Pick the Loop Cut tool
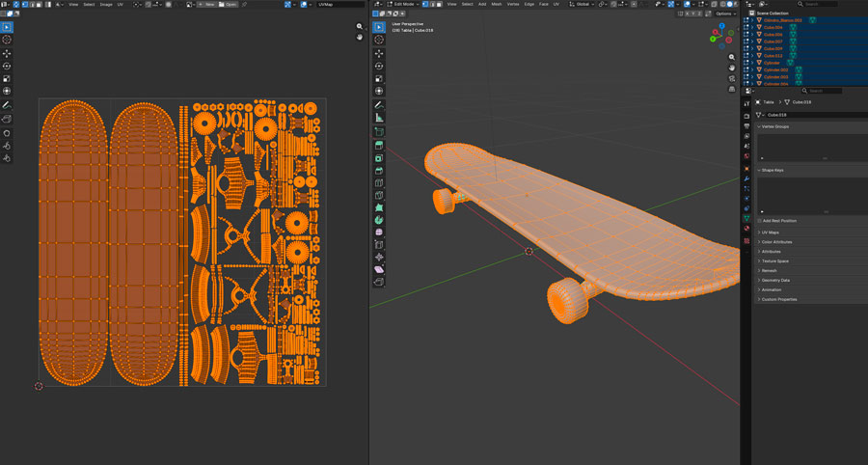 point(379,183)
